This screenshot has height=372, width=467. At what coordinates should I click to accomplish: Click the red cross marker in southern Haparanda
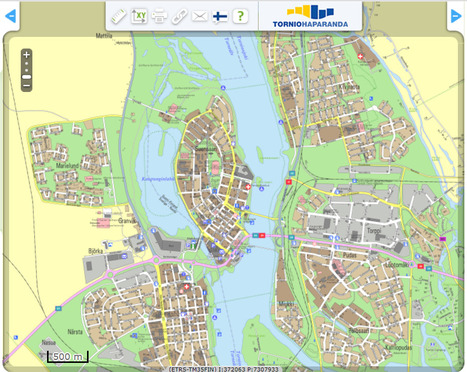click(x=187, y=287)
